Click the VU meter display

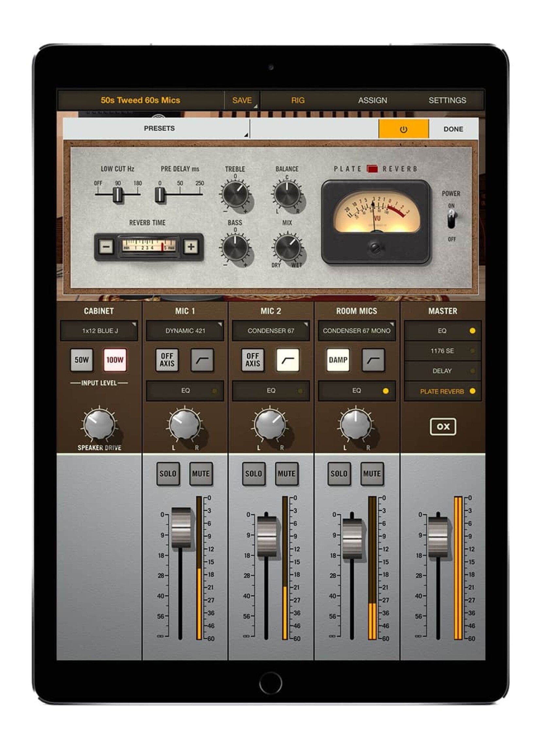tap(377, 212)
